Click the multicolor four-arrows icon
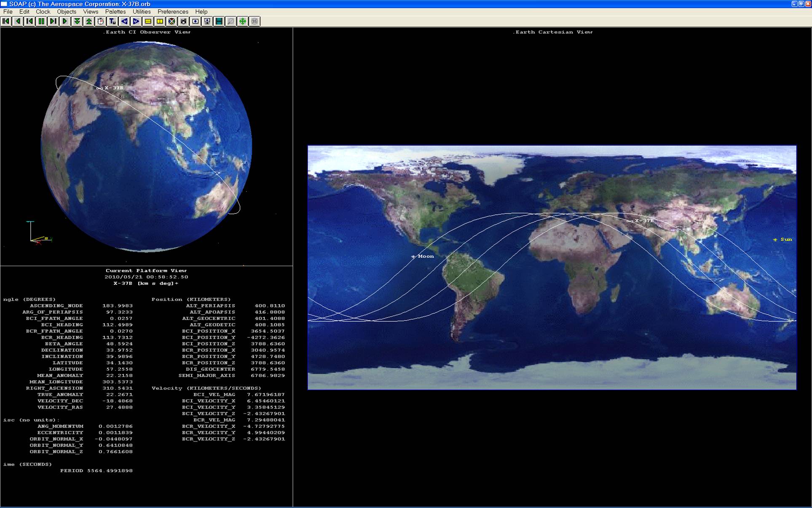Image resolution: width=812 pixels, height=508 pixels. pyautogui.click(x=172, y=21)
